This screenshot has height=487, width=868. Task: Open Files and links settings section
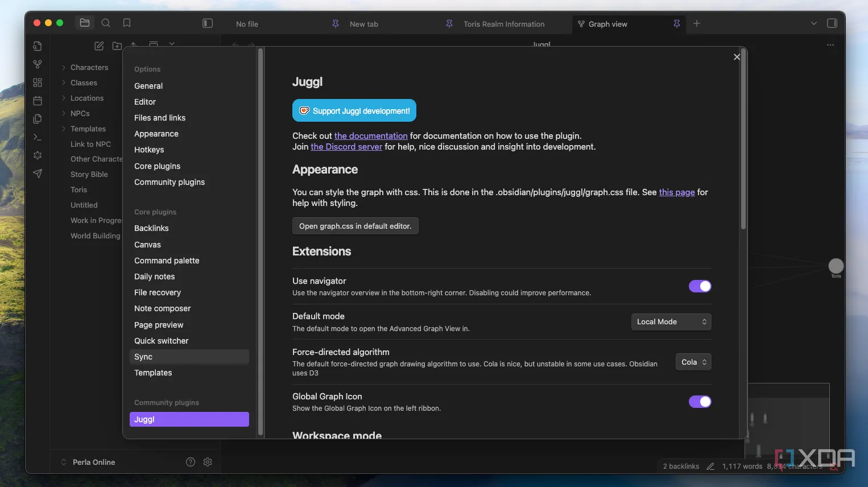coord(160,118)
